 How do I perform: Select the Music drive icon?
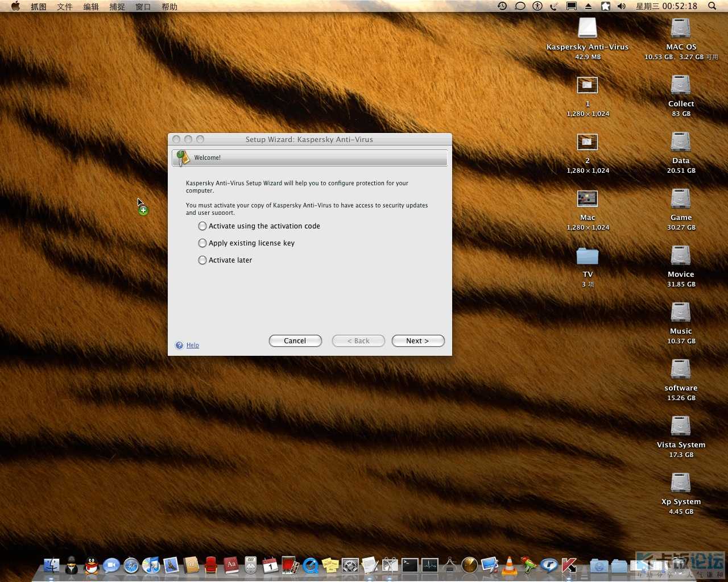681,313
